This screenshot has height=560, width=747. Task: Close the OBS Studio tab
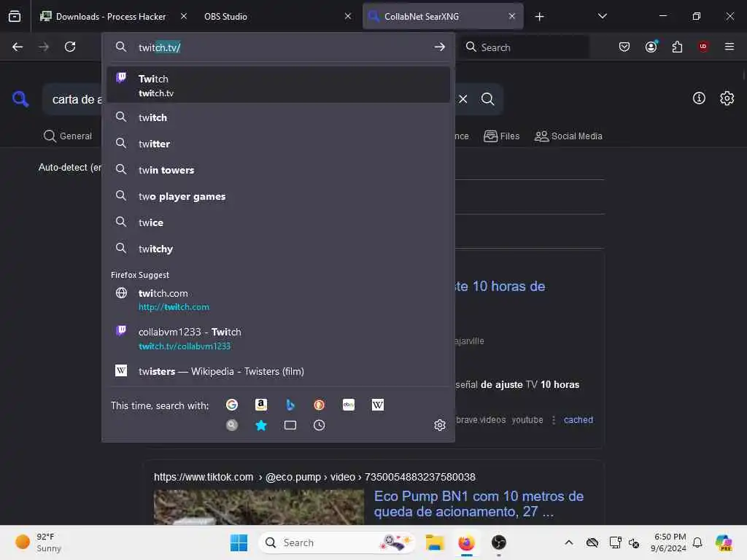click(348, 16)
